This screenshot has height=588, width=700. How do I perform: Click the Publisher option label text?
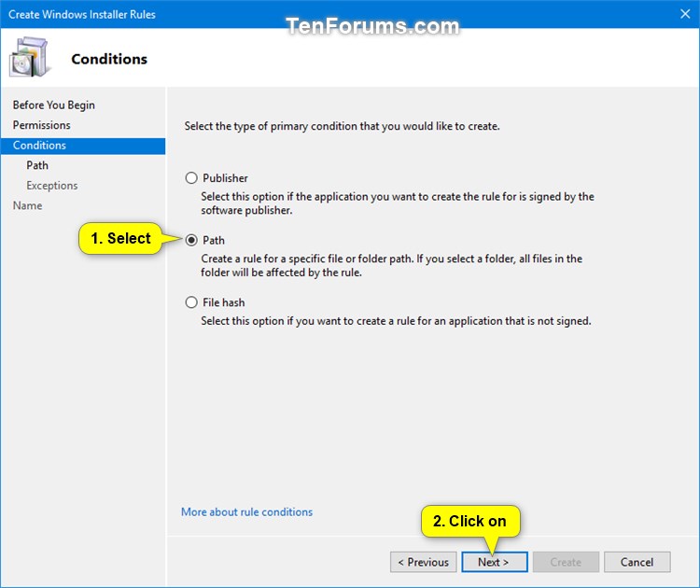tap(225, 178)
